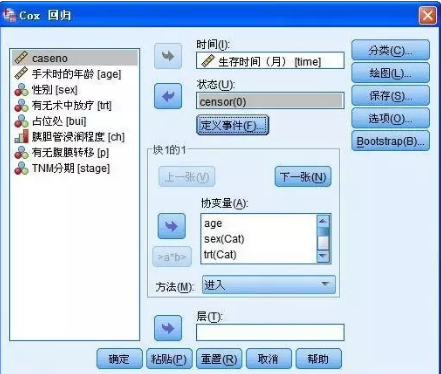Select 手术时的年龄 [age] variable
Screen dimensions: 441x374
tap(75, 74)
